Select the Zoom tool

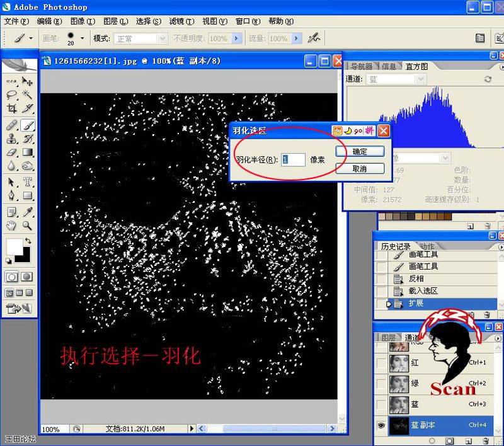click(x=27, y=226)
